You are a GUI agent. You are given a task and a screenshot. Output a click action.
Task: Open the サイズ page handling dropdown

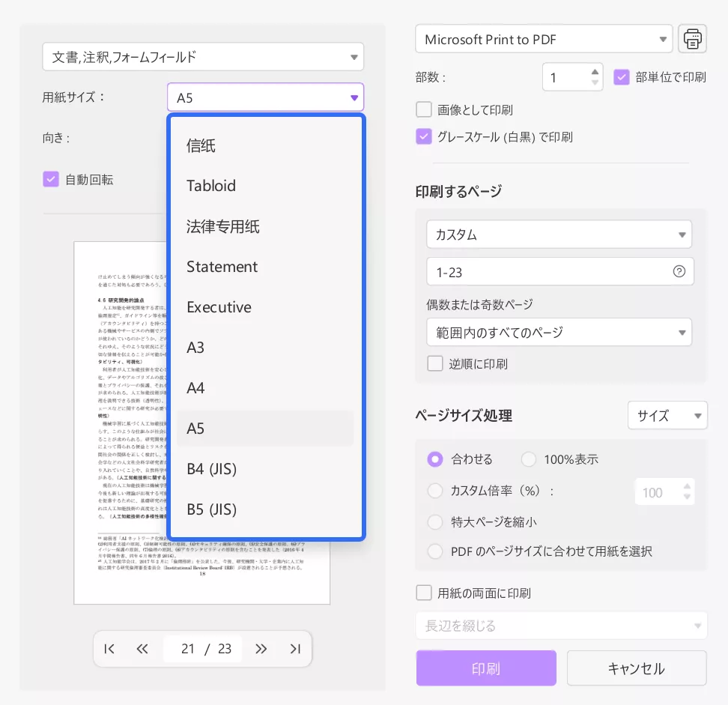coord(667,415)
